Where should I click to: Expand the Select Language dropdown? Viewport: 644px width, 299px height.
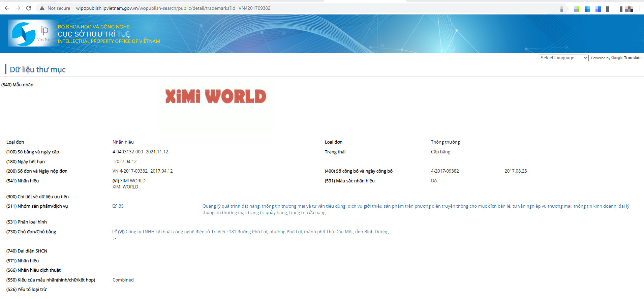point(563,58)
